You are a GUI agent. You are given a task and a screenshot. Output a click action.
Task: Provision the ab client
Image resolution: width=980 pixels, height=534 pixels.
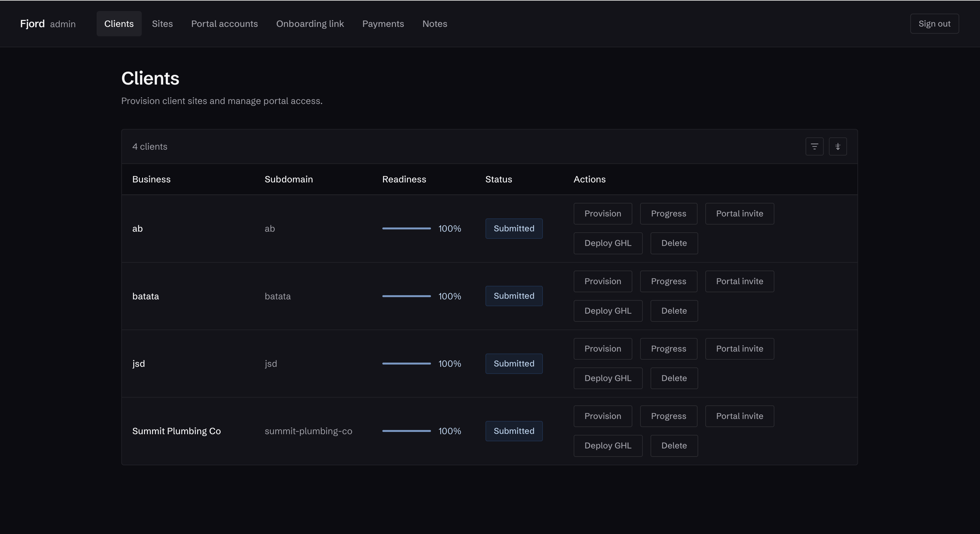coord(603,214)
